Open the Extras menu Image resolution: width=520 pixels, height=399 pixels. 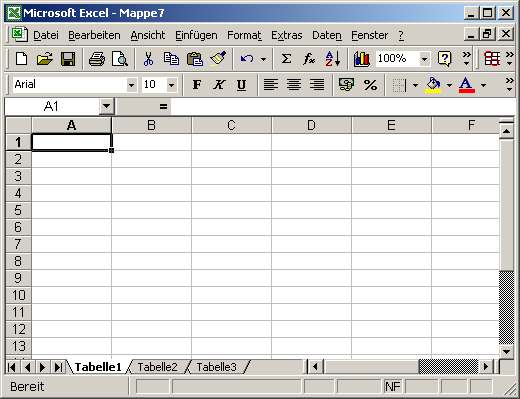[x=287, y=35]
